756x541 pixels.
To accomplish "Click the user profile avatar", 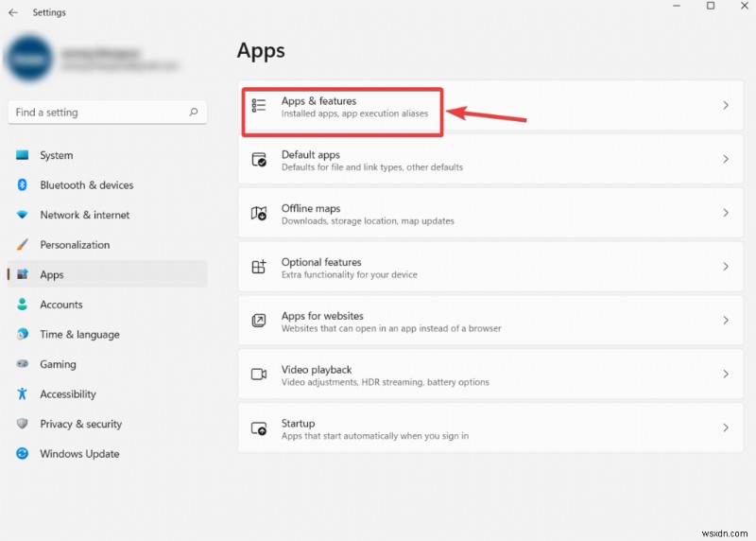I will (29, 59).
